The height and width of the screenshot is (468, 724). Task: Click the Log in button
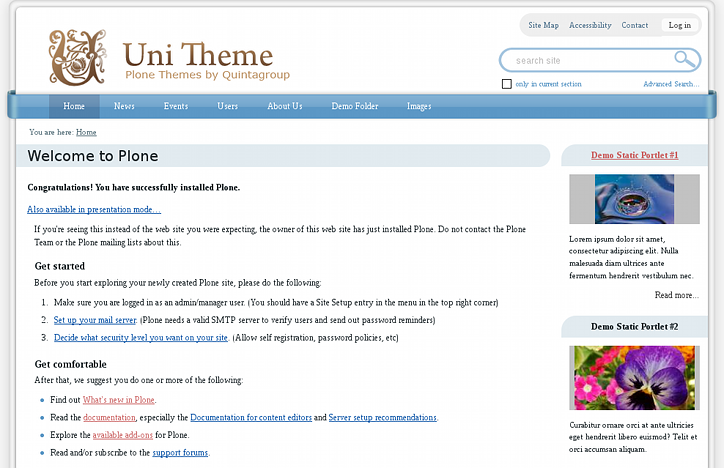(x=680, y=25)
